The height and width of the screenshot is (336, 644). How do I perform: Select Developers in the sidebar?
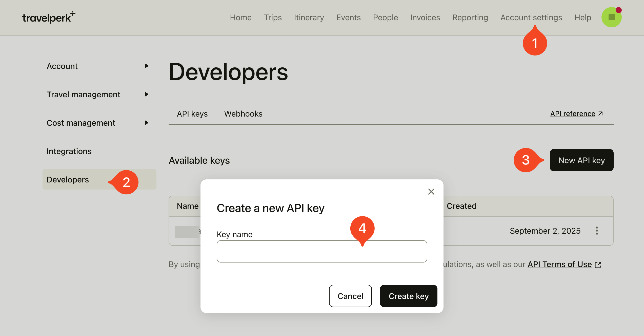click(99, 179)
